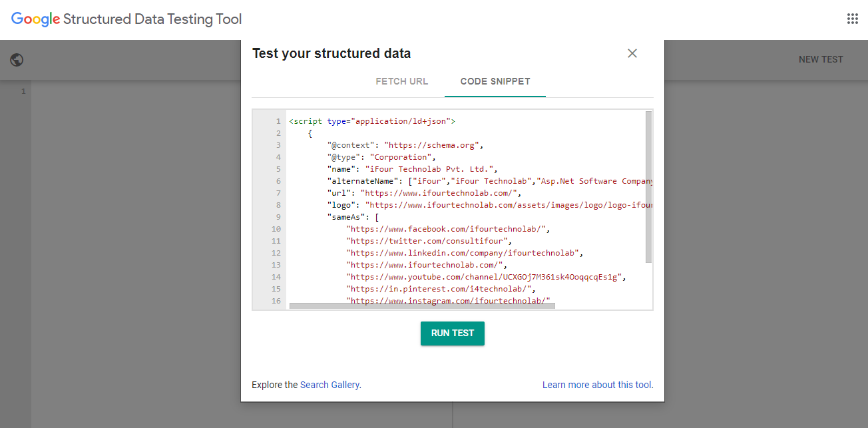
Task: Click the "@context" schema.org line
Action: (x=405, y=145)
